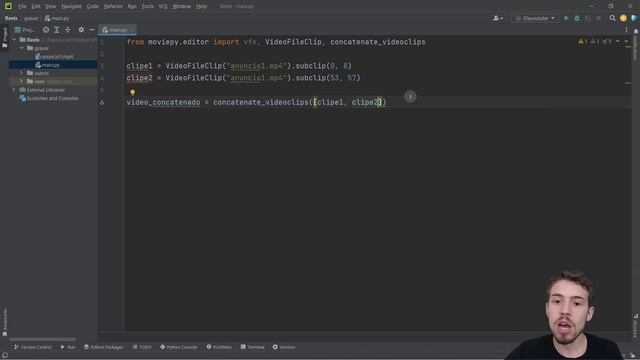Viewport: 640px width, 360px height.
Task: Open the Run tool window
Action: (68, 347)
